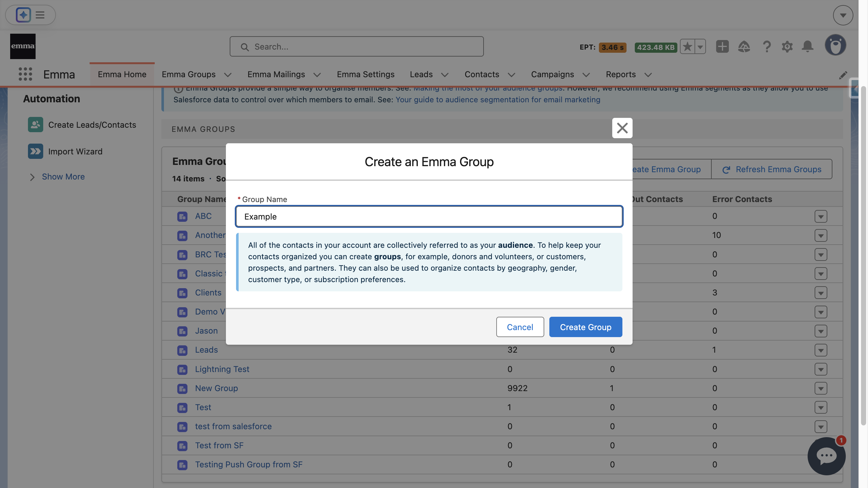Open the Emma Groups tab
Image resolution: width=868 pixels, height=488 pixels.
(x=188, y=74)
